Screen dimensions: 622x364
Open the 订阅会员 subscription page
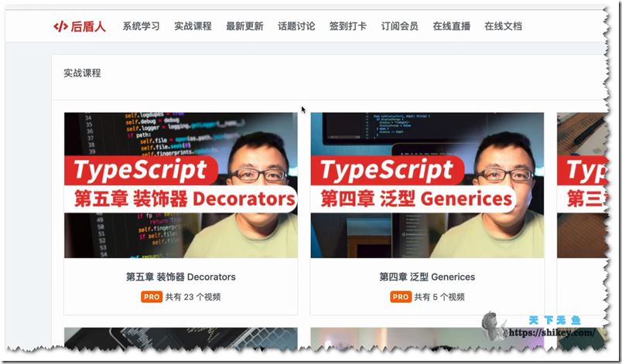coord(400,26)
